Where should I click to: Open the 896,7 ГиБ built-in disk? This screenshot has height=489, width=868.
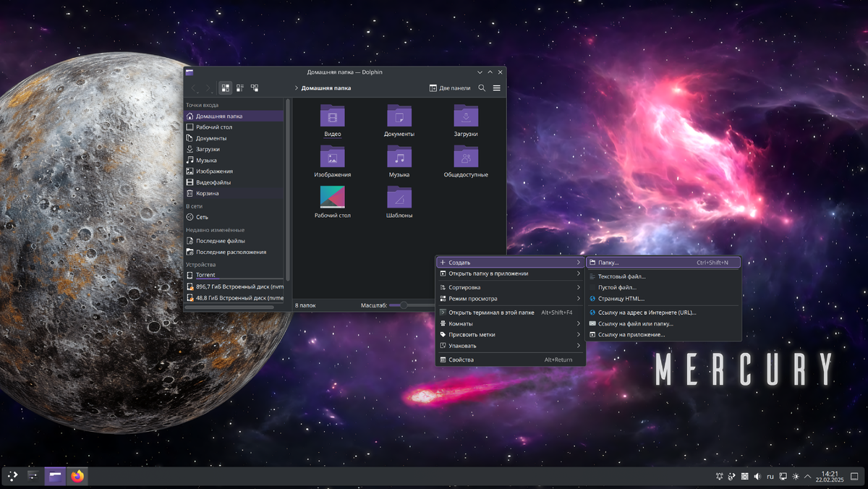pos(234,286)
